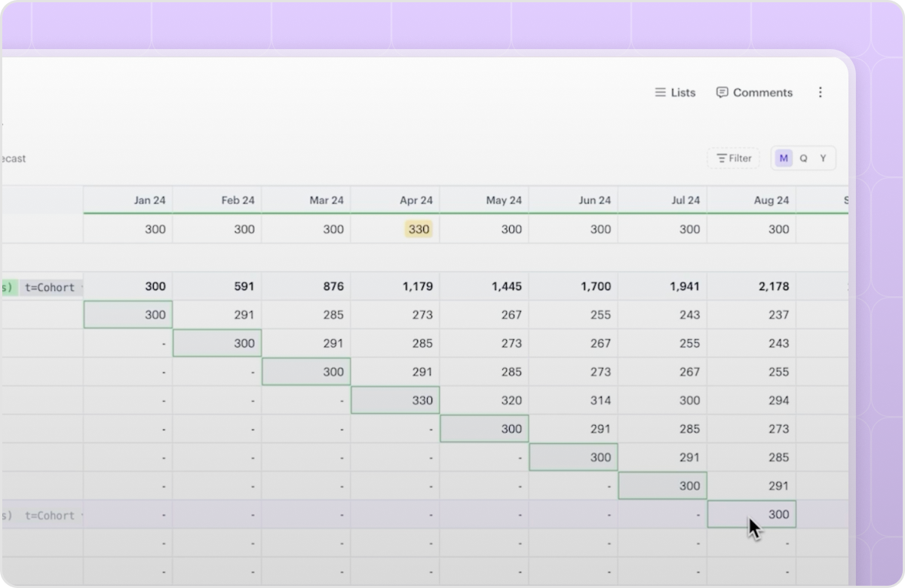Click cell 320 under May 24
Image resolution: width=905 pixels, height=588 pixels.
tap(484, 400)
